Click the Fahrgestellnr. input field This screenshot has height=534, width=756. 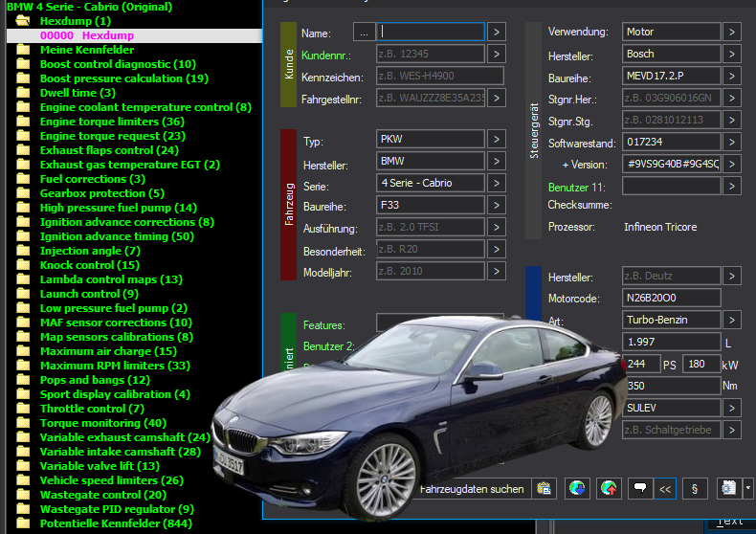430,98
